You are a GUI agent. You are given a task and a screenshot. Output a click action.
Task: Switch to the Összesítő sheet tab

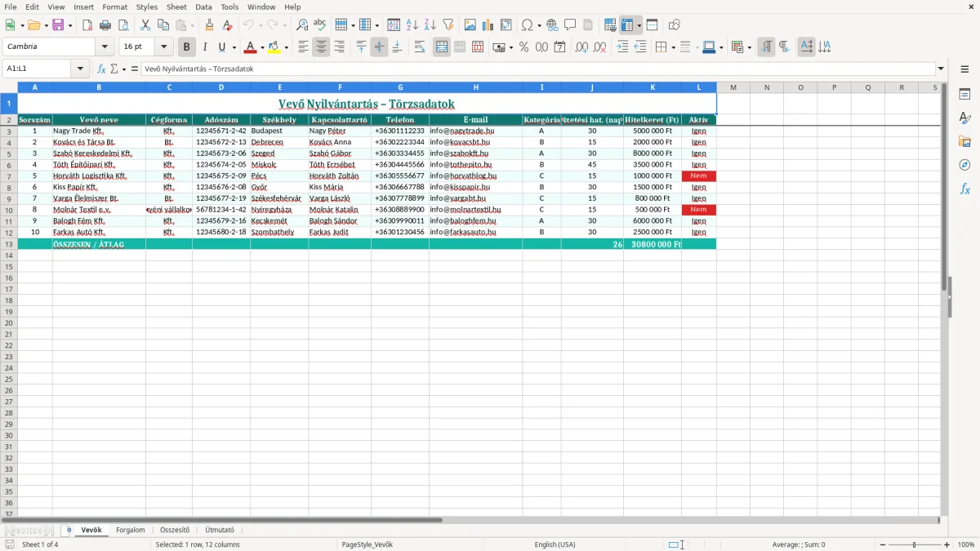pyautogui.click(x=175, y=530)
